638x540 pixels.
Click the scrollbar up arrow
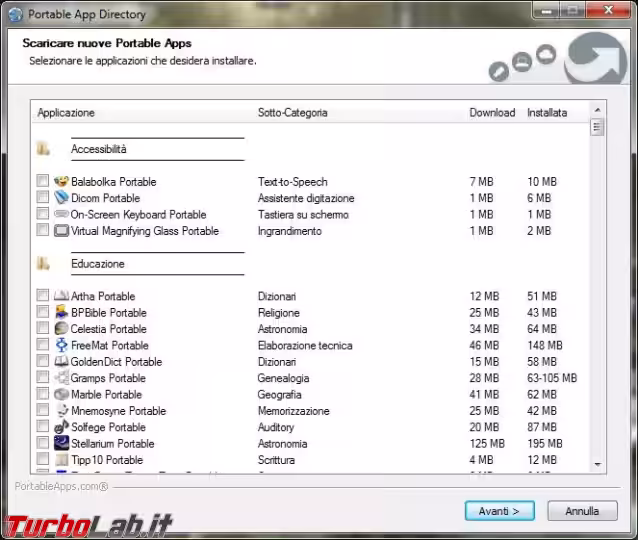click(x=597, y=110)
